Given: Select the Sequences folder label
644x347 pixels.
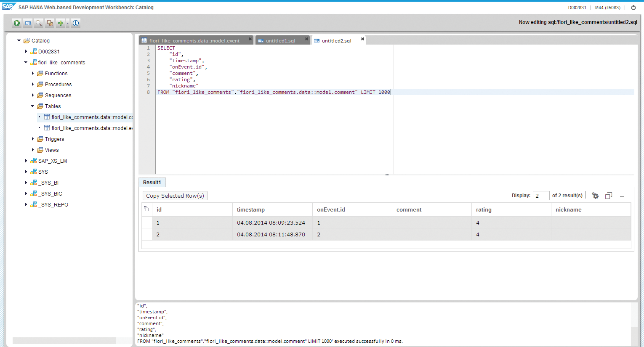Looking at the screenshot, I should pos(58,95).
